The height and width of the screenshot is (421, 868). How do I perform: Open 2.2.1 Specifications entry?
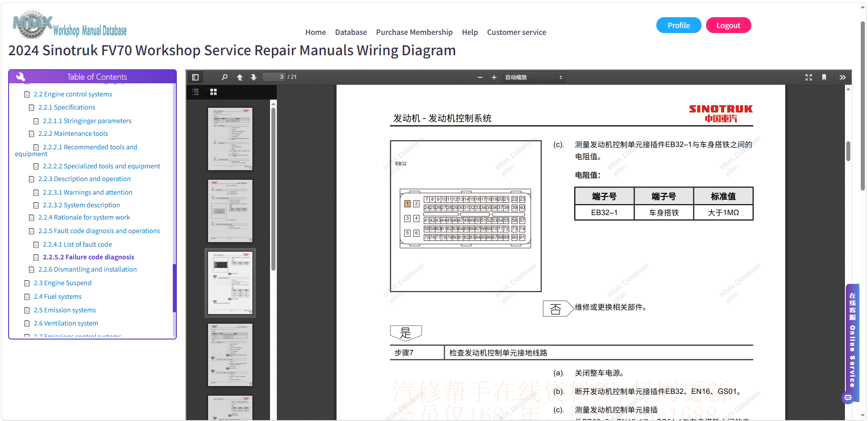(x=67, y=107)
